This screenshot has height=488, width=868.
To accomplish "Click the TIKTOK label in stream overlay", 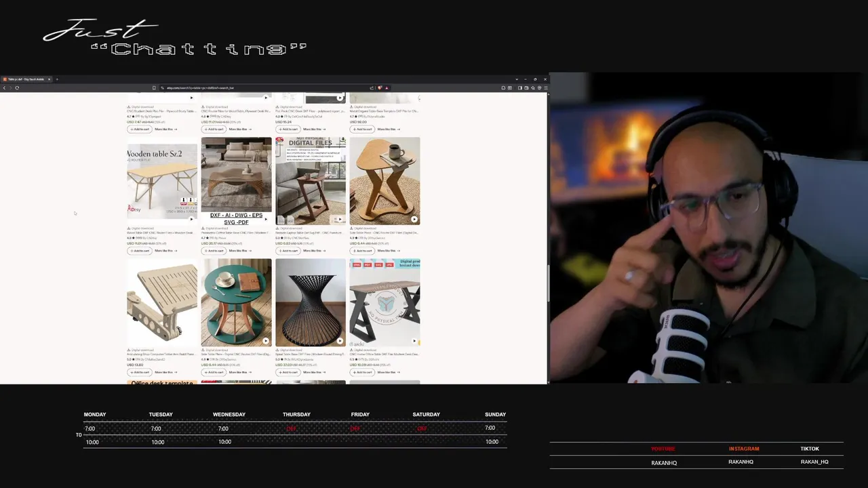I will [x=810, y=449].
